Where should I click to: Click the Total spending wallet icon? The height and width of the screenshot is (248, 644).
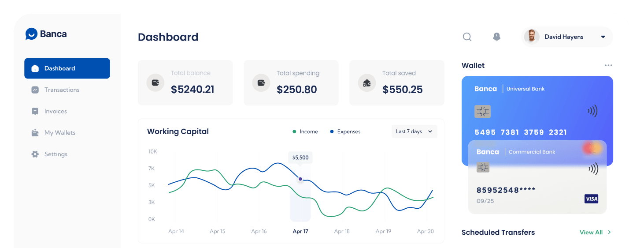click(261, 83)
